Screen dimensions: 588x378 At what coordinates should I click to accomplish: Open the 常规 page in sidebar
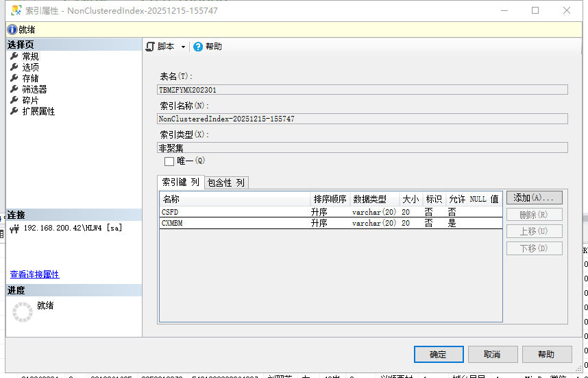(30, 57)
